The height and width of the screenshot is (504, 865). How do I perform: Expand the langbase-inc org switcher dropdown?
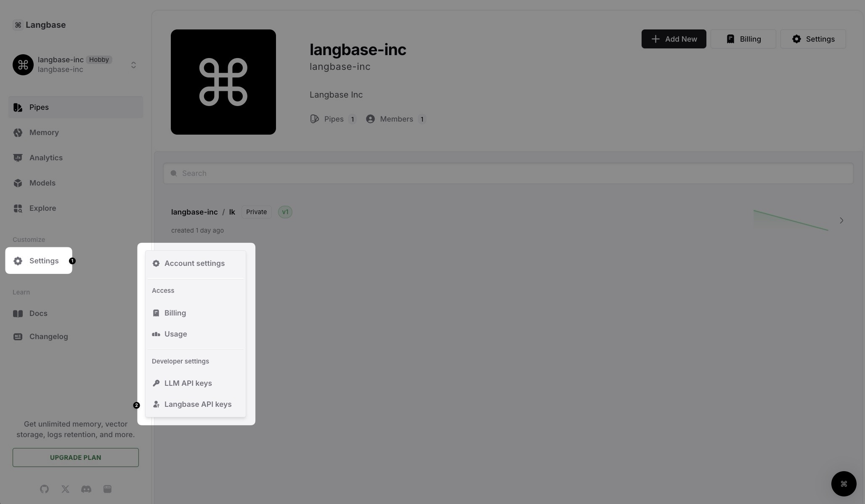[133, 64]
